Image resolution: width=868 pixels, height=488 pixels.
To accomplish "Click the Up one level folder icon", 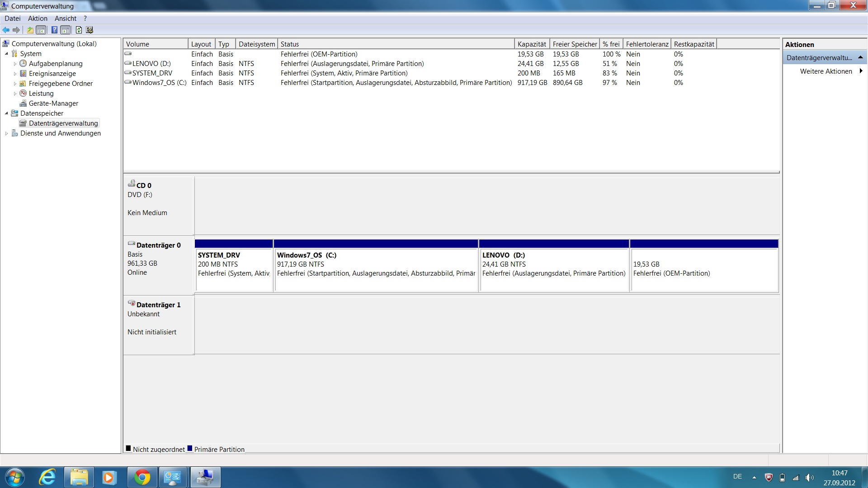I will pyautogui.click(x=30, y=30).
